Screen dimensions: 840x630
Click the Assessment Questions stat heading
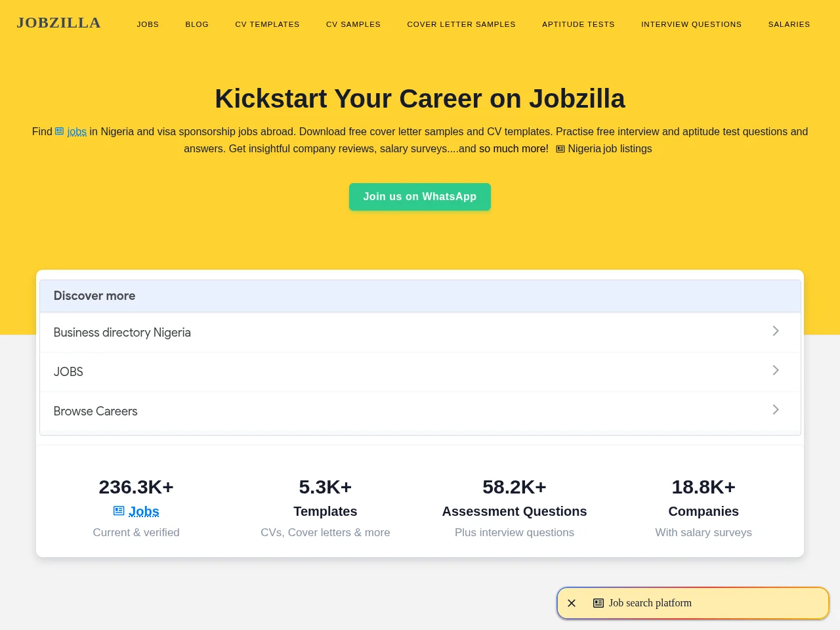click(x=514, y=511)
